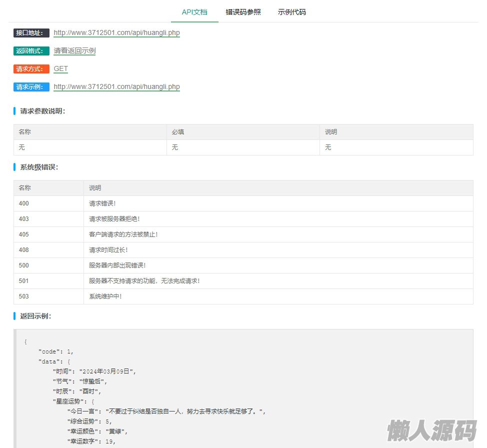
Task: Switch to the API文档 tab
Action: tap(194, 12)
